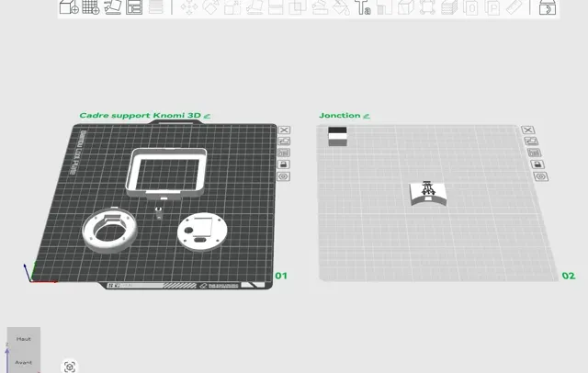Click the plate number 01 label
The image size is (588, 373).
(281, 276)
